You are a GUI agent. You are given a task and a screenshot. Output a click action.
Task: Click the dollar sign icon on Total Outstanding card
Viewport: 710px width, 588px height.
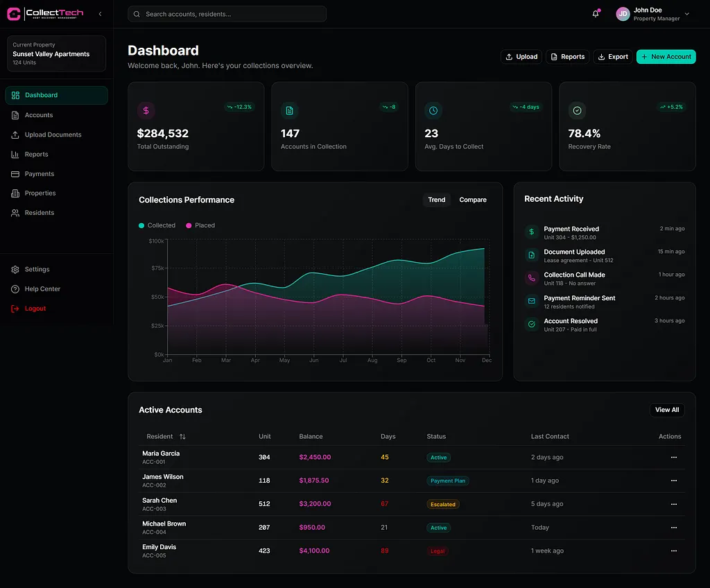point(146,110)
